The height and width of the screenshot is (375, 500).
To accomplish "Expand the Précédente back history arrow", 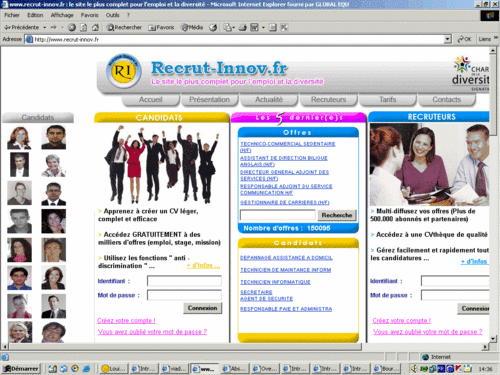I will [45, 28].
